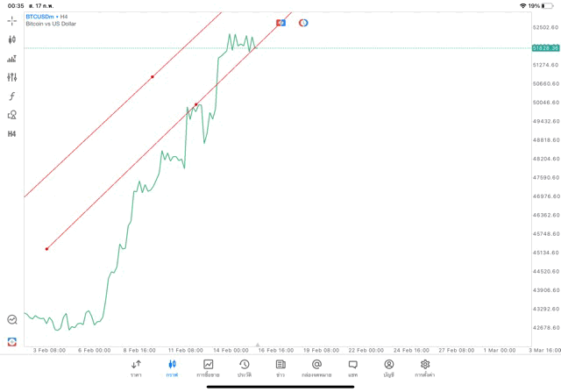
Task: Open the function indicators (f) tool
Action: click(x=11, y=96)
